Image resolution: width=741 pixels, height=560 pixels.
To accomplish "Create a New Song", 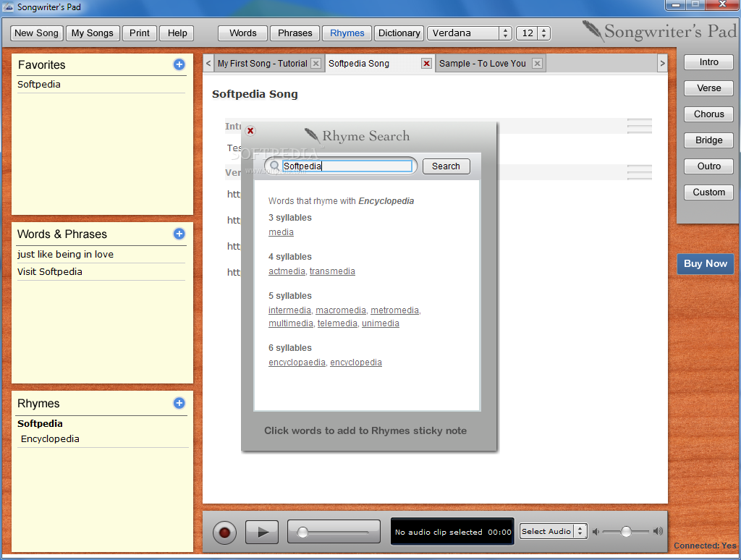I will [x=36, y=33].
